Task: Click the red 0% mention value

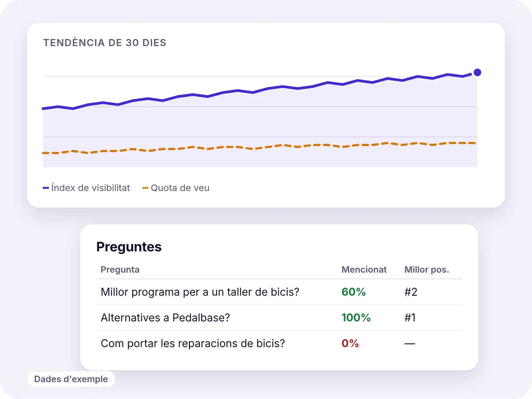Action: pos(350,344)
